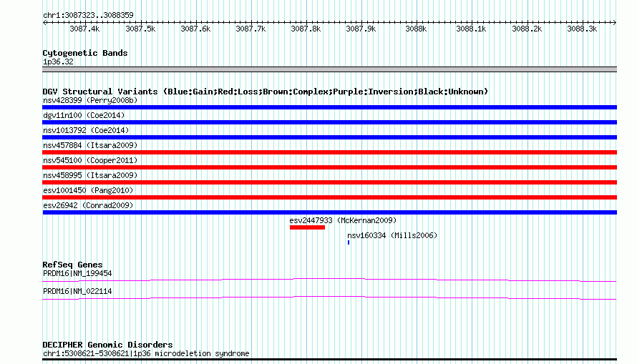
Task: Click the Cytogenetic Bands track title
Action: click(85, 53)
